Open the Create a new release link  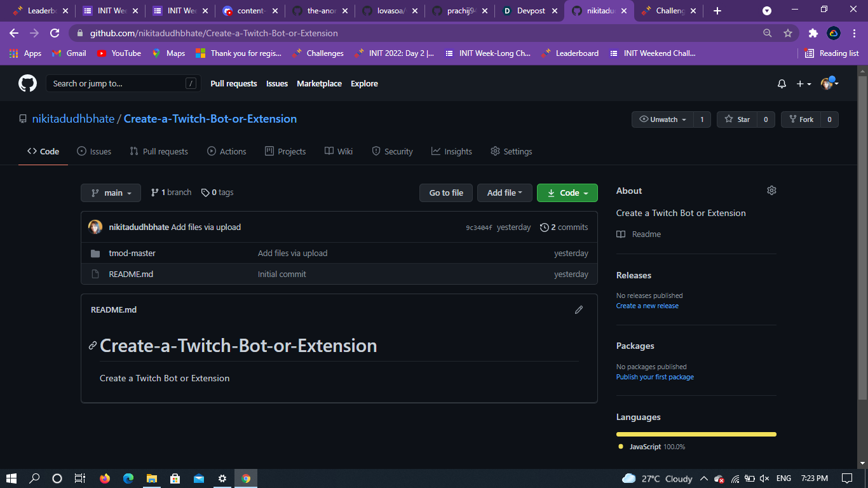647,306
